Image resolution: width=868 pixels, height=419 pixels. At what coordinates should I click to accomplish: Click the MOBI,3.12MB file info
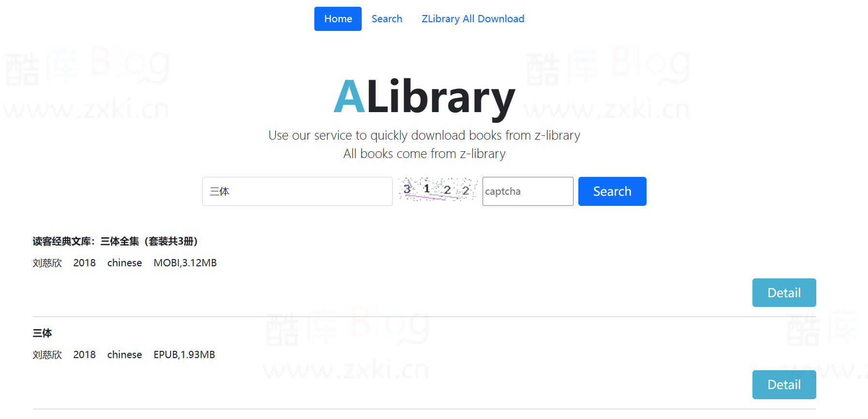click(185, 263)
